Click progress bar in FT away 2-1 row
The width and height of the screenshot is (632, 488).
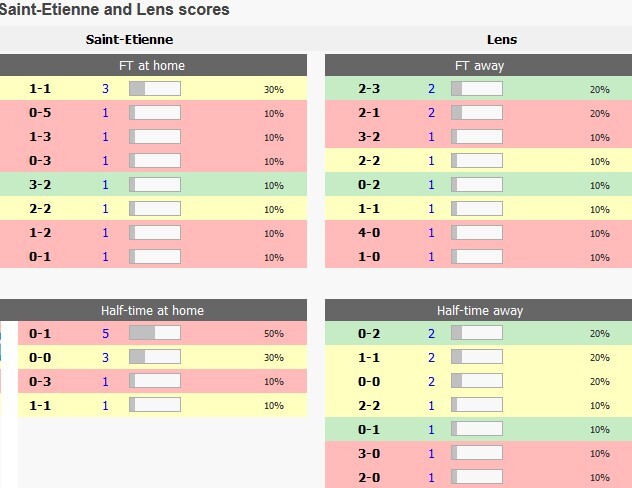pyautogui.click(x=477, y=113)
